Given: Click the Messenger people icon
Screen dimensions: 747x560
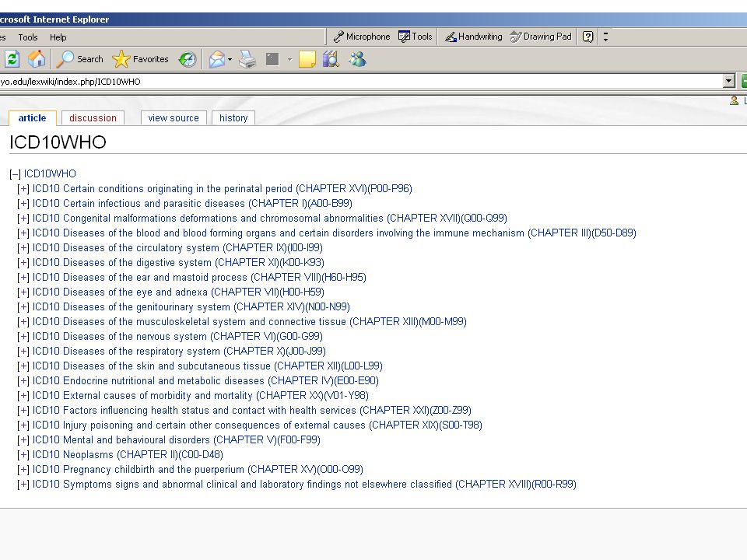Looking at the screenshot, I should pos(357,59).
